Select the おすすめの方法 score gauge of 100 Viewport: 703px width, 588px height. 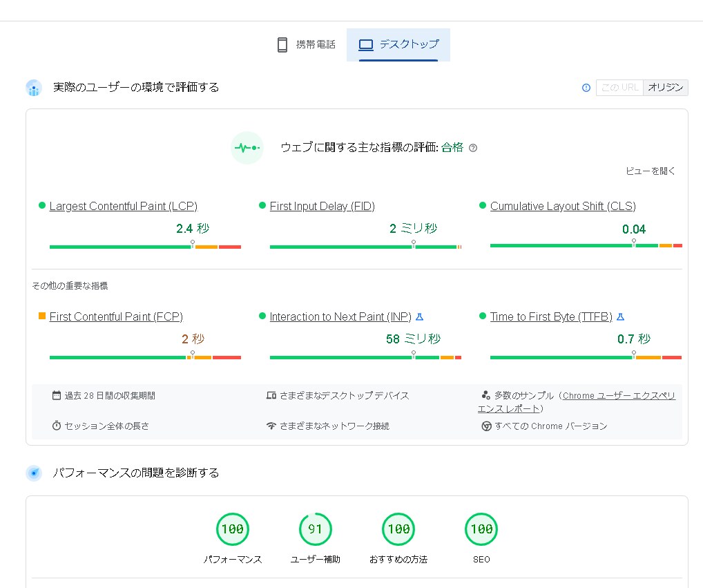point(398,529)
